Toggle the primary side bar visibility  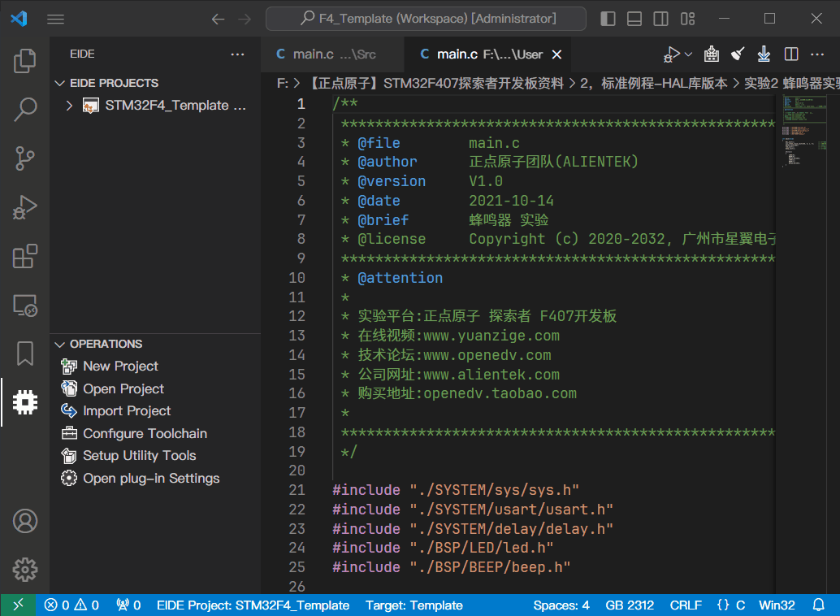point(608,19)
